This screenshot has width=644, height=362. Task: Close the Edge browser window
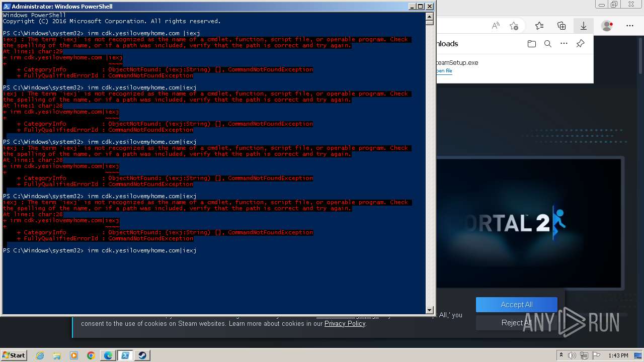(x=630, y=5)
